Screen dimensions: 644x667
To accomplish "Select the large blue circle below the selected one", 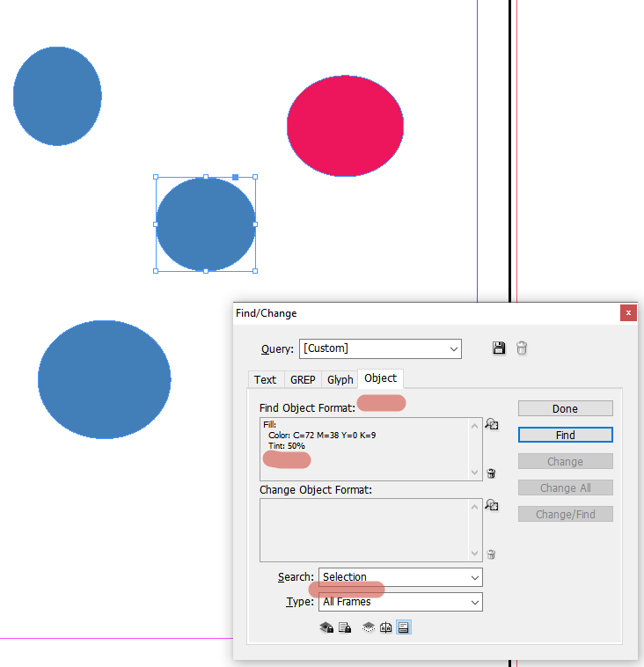I will point(105,379).
